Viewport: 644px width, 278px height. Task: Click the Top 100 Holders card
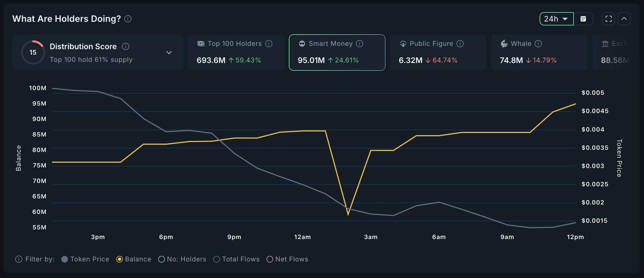click(236, 52)
